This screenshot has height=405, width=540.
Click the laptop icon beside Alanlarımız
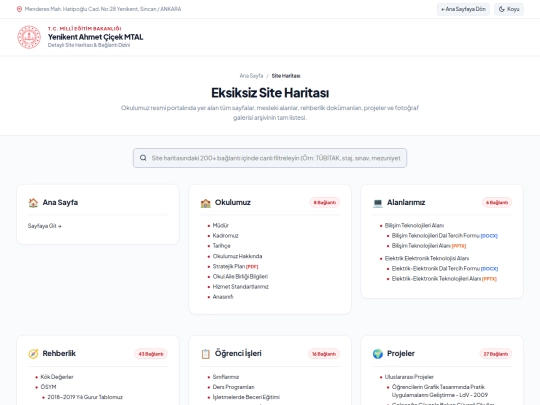[x=377, y=202]
